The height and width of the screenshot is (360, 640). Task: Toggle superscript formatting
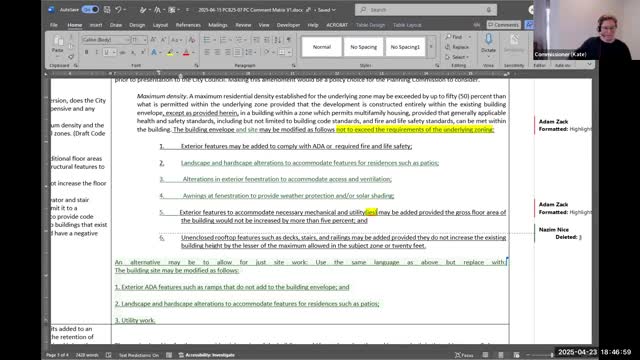point(143,52)
